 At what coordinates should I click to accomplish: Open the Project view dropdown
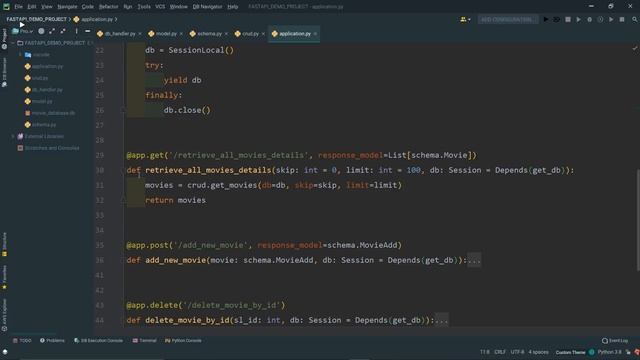(23, 31)
